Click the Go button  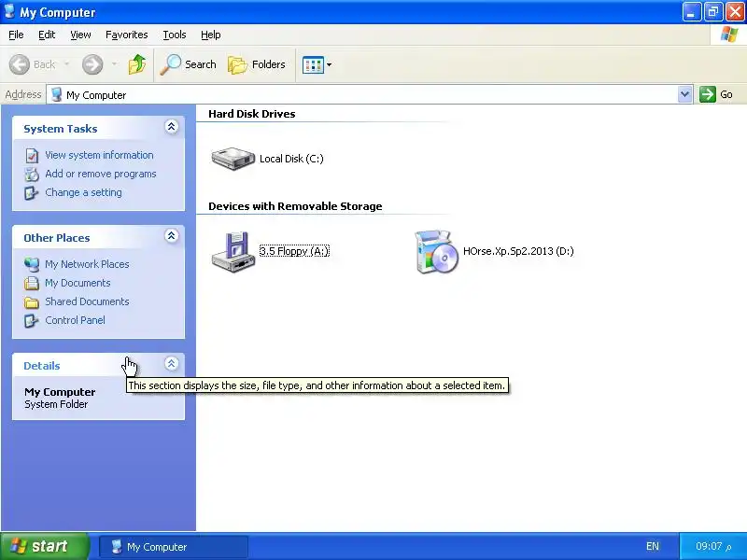coord(716,94)
